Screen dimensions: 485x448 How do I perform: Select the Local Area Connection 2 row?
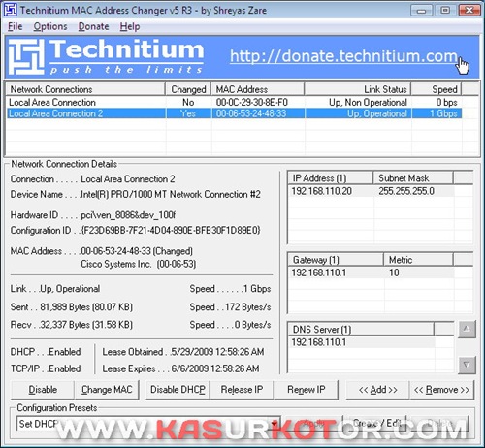(x=234, y=113)
